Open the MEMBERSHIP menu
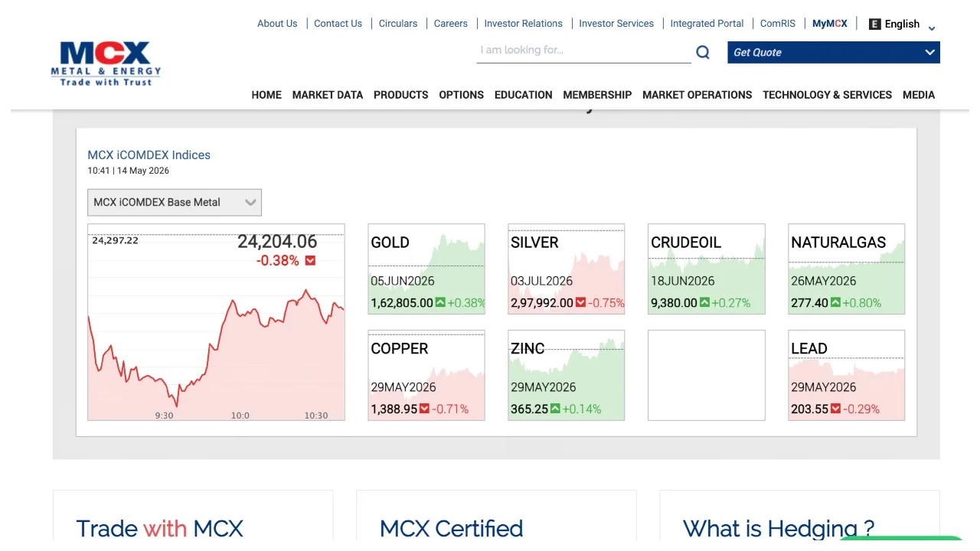This screenshot has width=980, height=551. (597, 95)
